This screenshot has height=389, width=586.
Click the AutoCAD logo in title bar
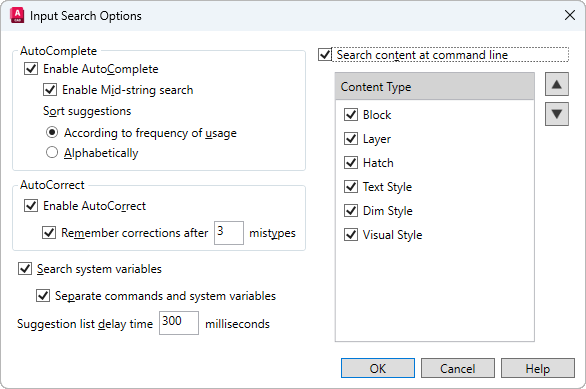17,16
